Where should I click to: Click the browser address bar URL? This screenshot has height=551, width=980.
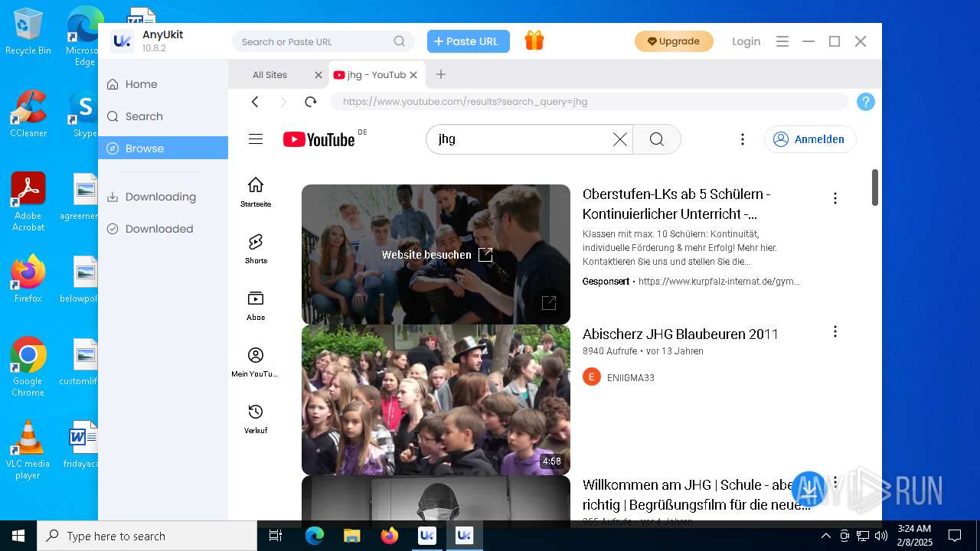[x=590, y=102]
